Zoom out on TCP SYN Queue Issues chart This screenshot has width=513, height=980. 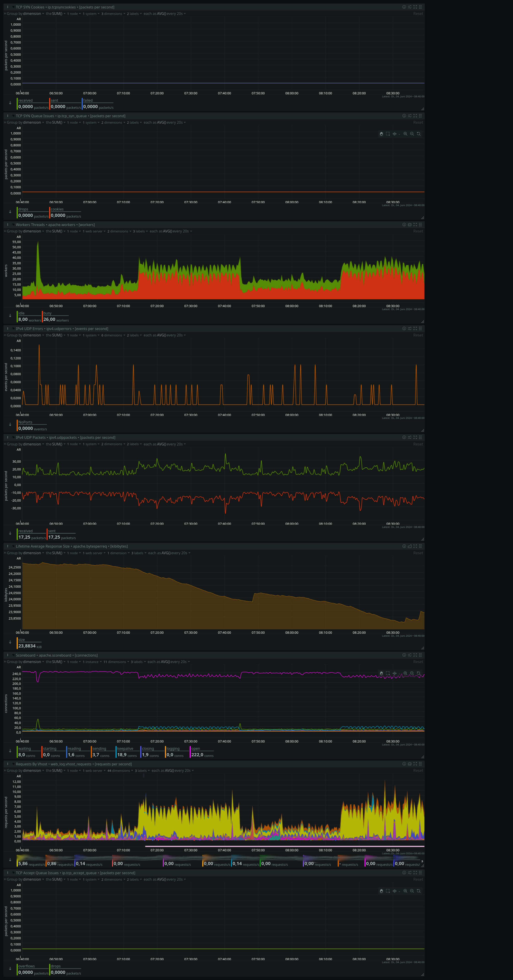coord(412,134)
